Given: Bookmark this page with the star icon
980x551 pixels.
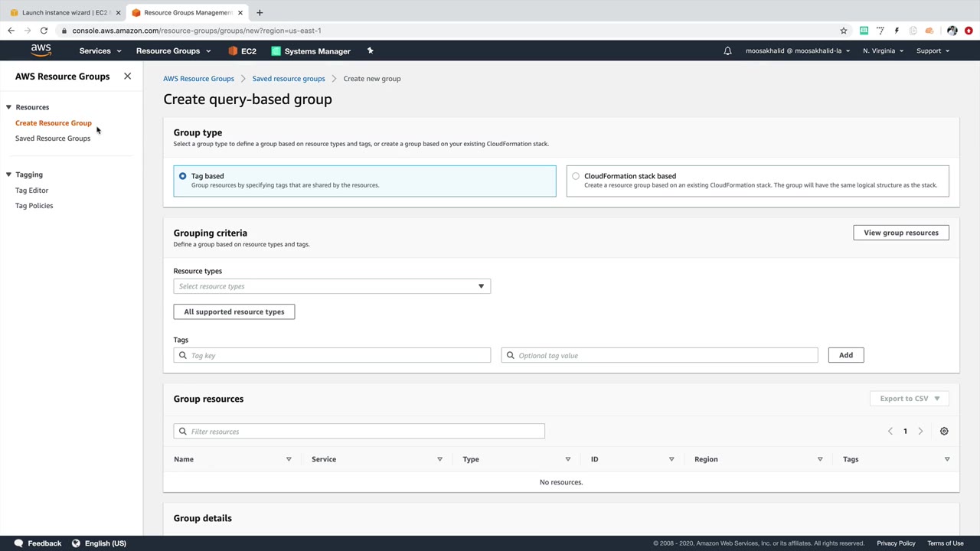Looking at the screenshot, I should click(x=844, y=31).
